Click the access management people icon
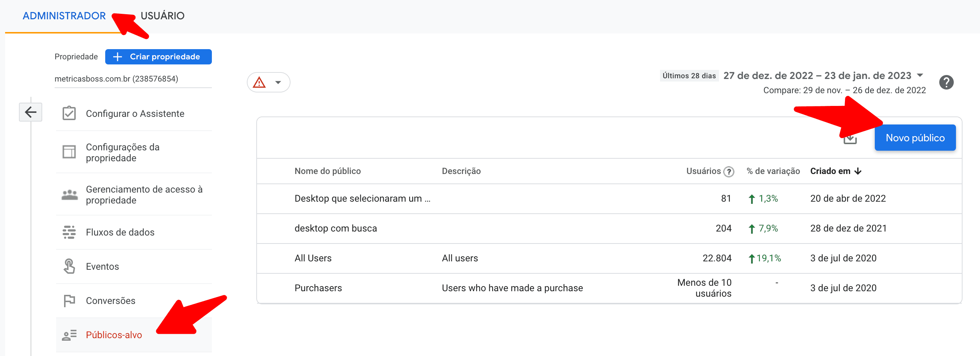 click(70, 195)
